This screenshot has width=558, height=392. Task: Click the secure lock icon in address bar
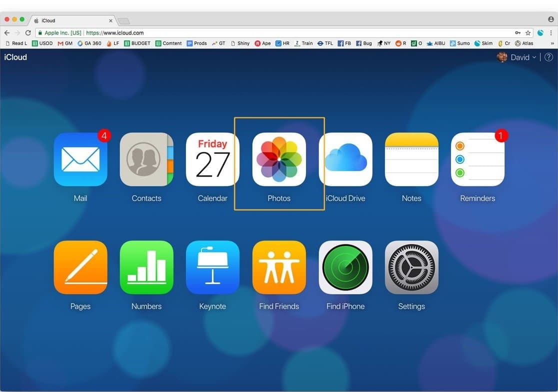pos(40,32)
